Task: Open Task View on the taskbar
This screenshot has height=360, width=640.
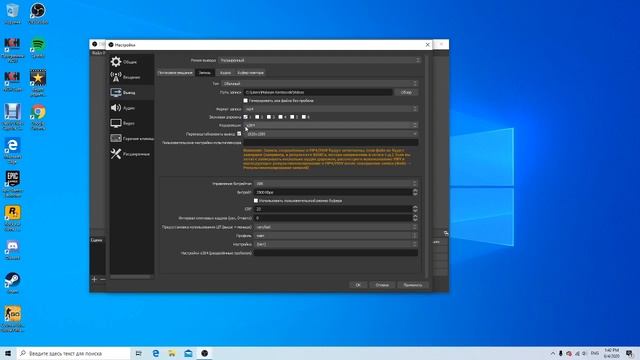Action: pos(138,353)
